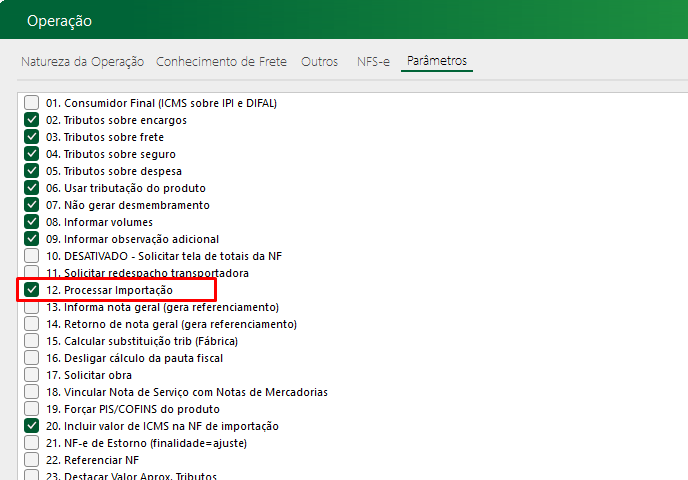
Task: Enable Solicitar obra checkbox
Action: tap(32, 375)
